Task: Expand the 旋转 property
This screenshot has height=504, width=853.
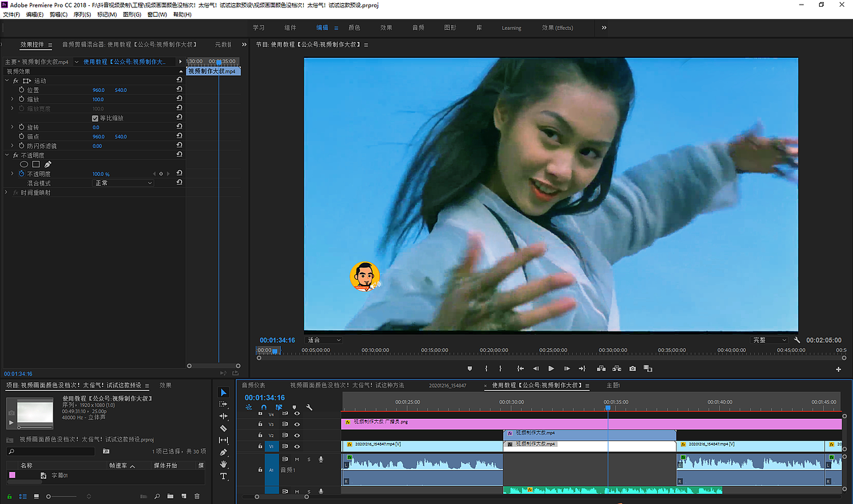Action: tap(12, 127)
